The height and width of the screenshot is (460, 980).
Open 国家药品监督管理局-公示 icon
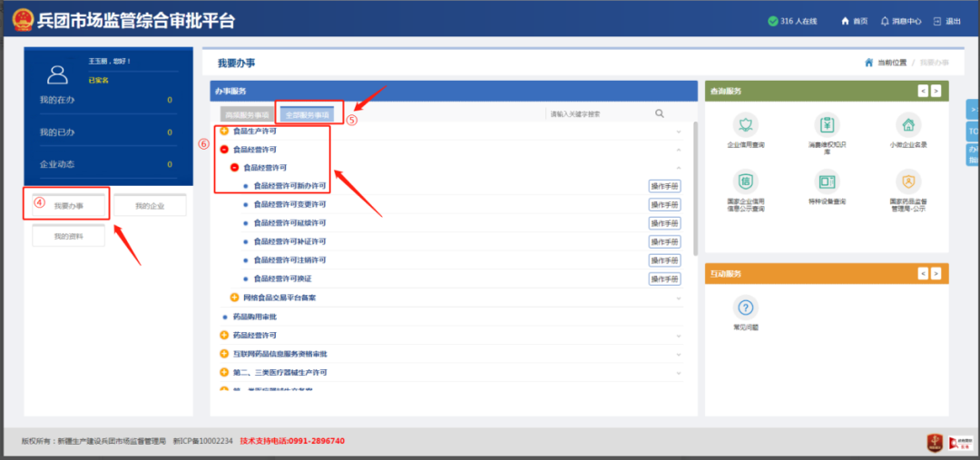click(x=908, y=181)
